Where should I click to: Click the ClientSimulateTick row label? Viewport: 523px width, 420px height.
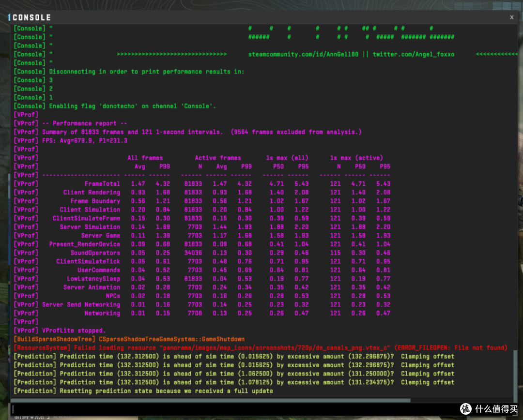[88, 261]
